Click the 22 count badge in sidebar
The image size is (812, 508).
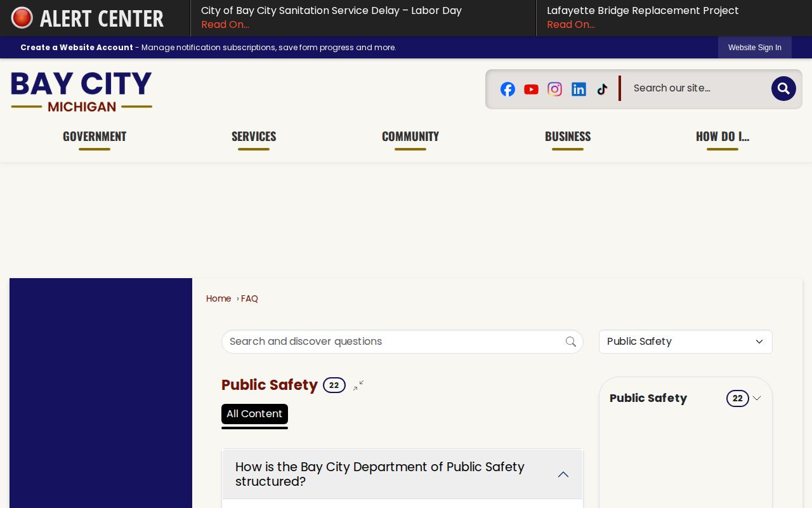(738, 398)
